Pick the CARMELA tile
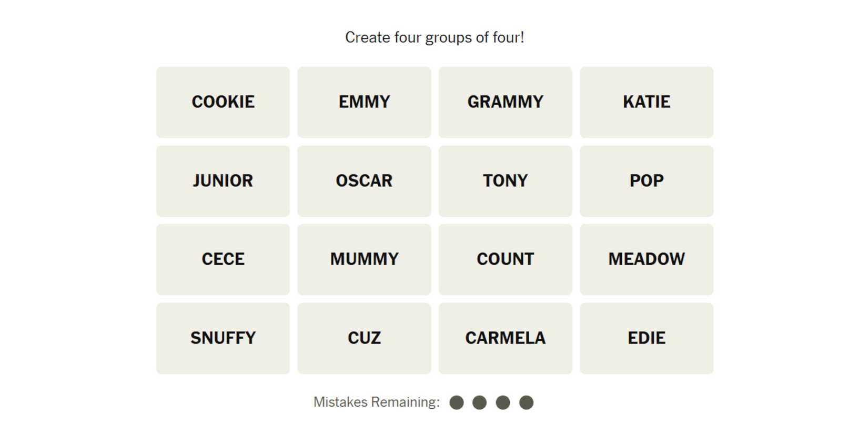 click(x=505, y=338)
